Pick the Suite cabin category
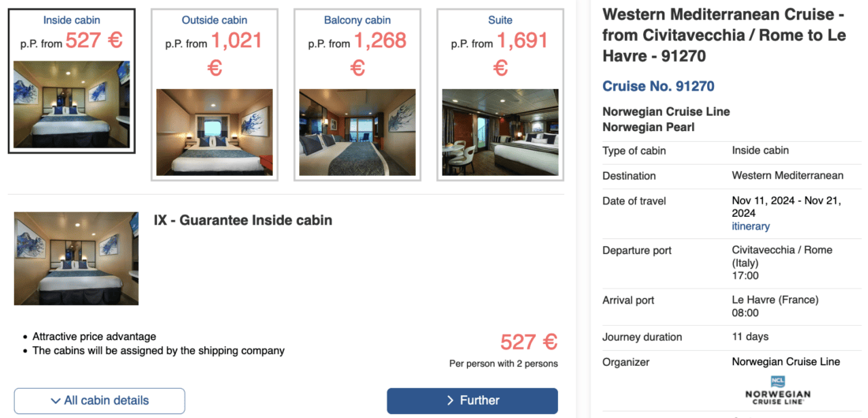The height and width of the screenshot is (418, 868). coord(500,20)
